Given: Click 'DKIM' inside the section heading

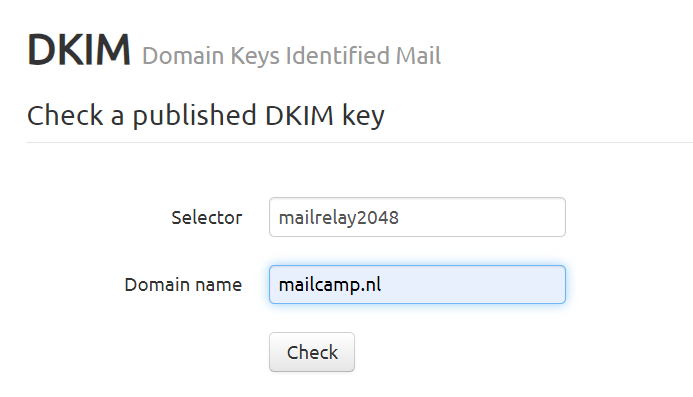Looking at the screenshot, I should (299, 116).
